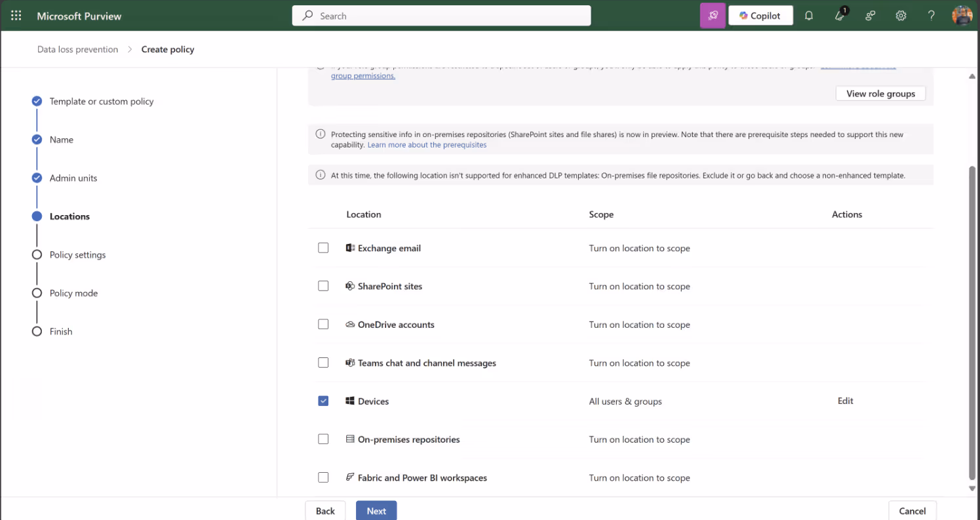
Task: Click the Cancel button
Action: [912, 511]
